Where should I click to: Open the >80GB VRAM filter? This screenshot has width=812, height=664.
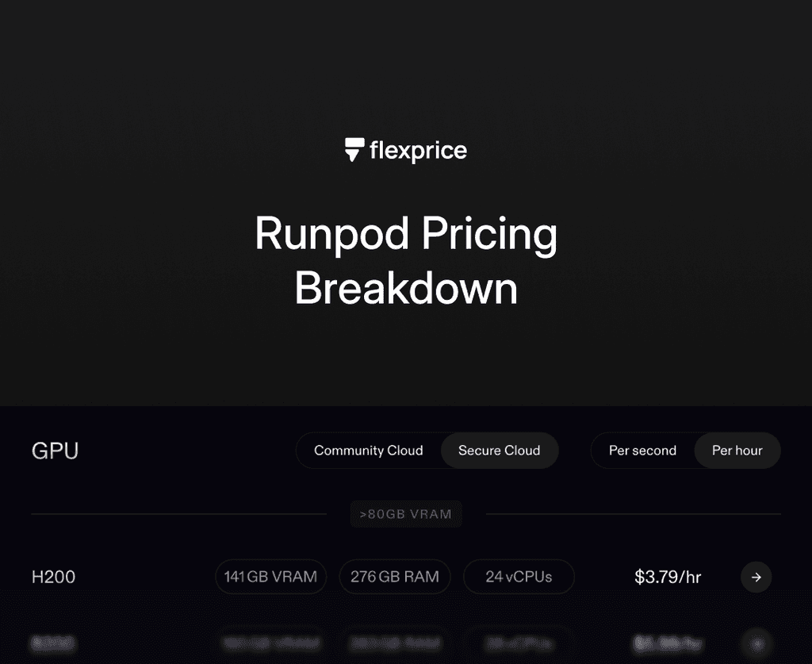(406, 514)
